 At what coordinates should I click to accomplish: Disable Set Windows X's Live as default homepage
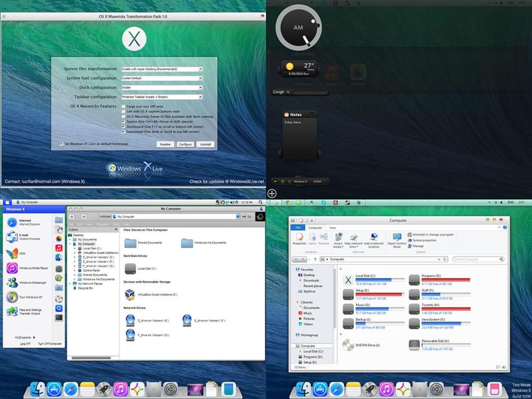coord(61,144)
